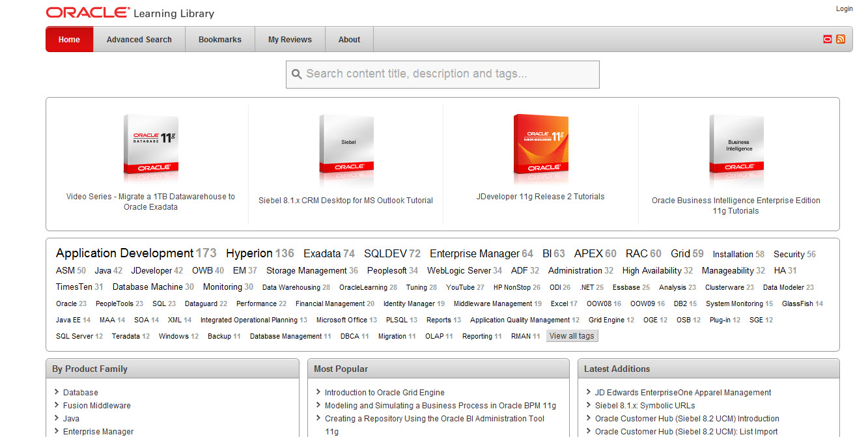Select the GlassFish tag
Screen dimensions: 868x437
798,303
